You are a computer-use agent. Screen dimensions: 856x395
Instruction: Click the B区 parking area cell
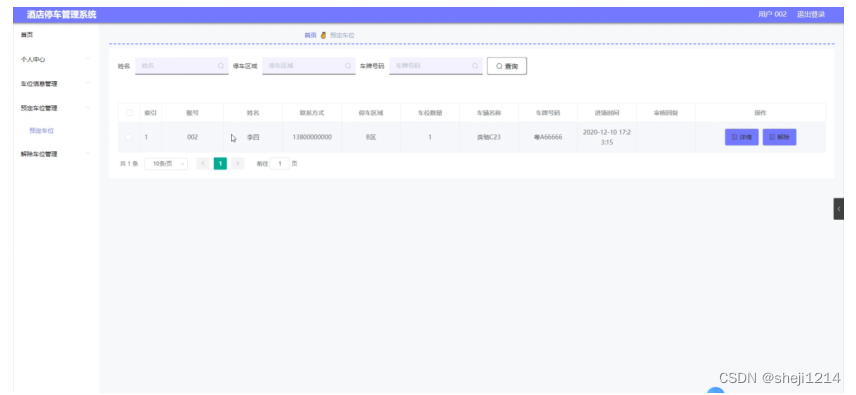point(371,137)
